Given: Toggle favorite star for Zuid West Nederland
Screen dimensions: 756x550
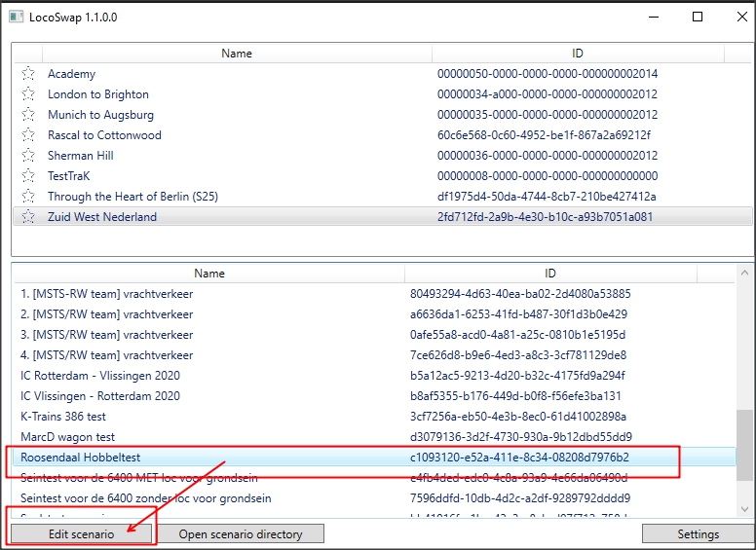Looking at the screenshot, I should tap(28, 217).
